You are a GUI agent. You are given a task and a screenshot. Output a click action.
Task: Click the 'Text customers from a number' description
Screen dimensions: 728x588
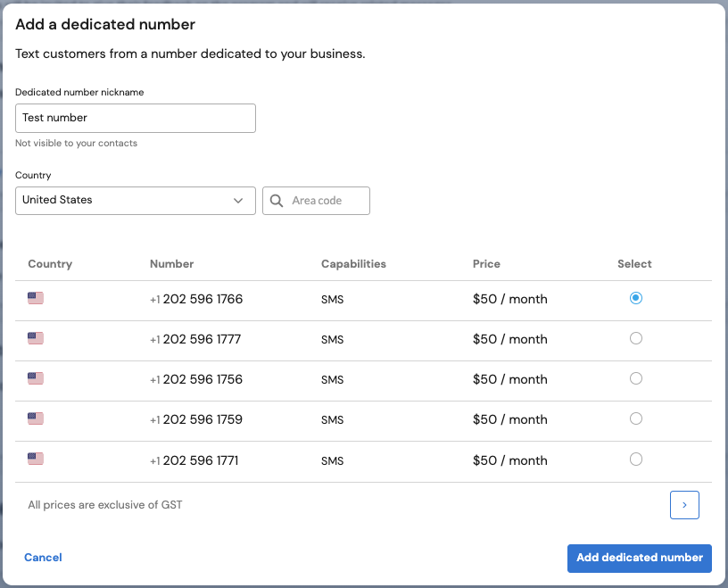190,54
